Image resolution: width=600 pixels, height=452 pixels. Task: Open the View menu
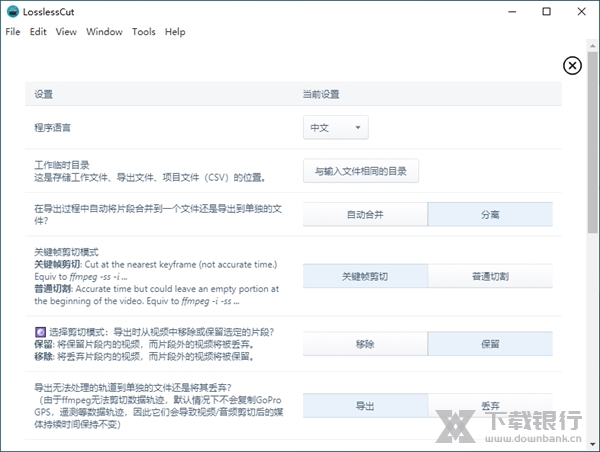tap(66, 32)
